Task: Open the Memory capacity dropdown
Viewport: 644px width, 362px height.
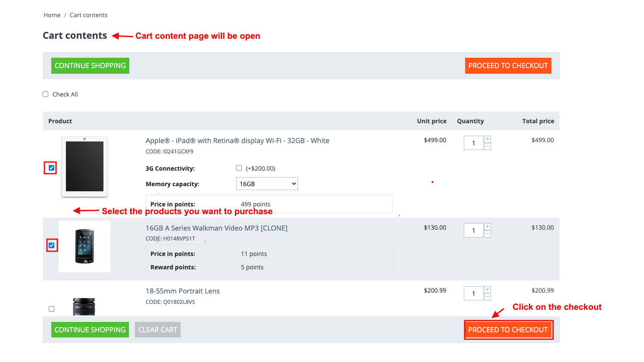Action: pyautogui.click(x=267, y=184)
